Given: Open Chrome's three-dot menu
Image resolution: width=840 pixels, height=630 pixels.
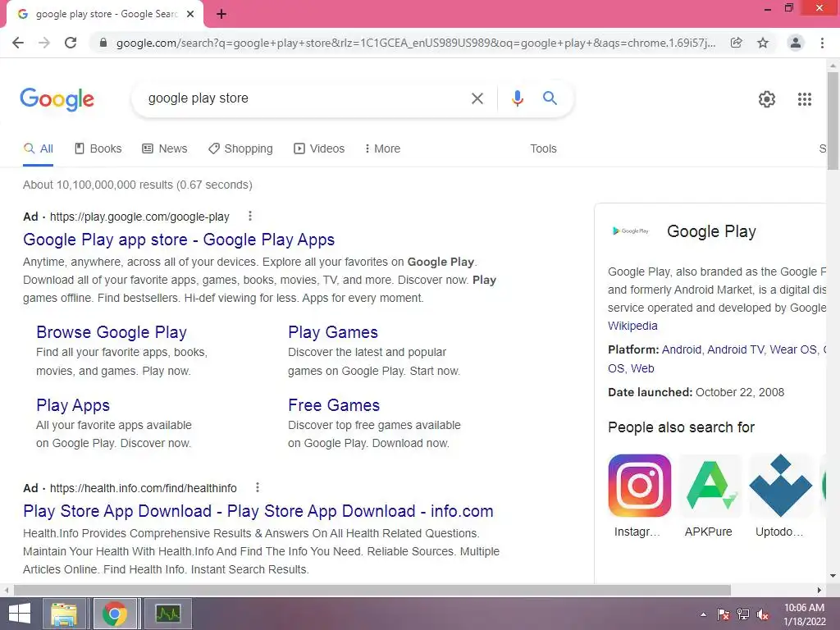Looking at the screenshot, I should [x=822, y=43].
